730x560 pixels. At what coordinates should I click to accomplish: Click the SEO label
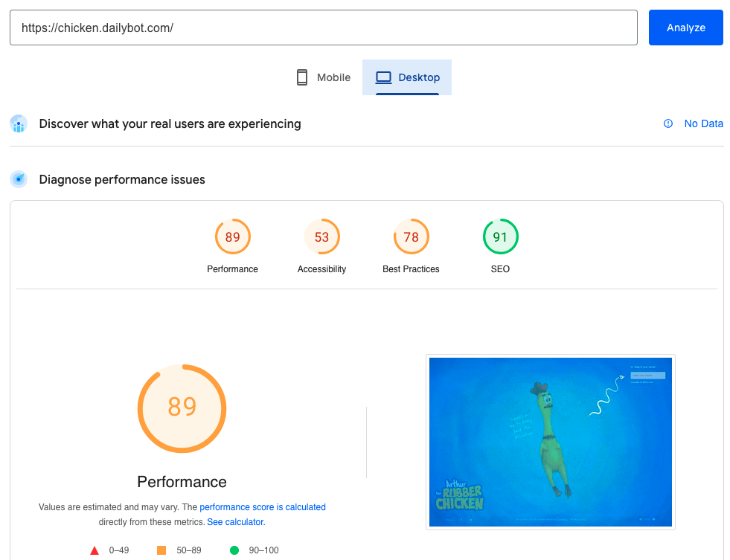point(501,268)
